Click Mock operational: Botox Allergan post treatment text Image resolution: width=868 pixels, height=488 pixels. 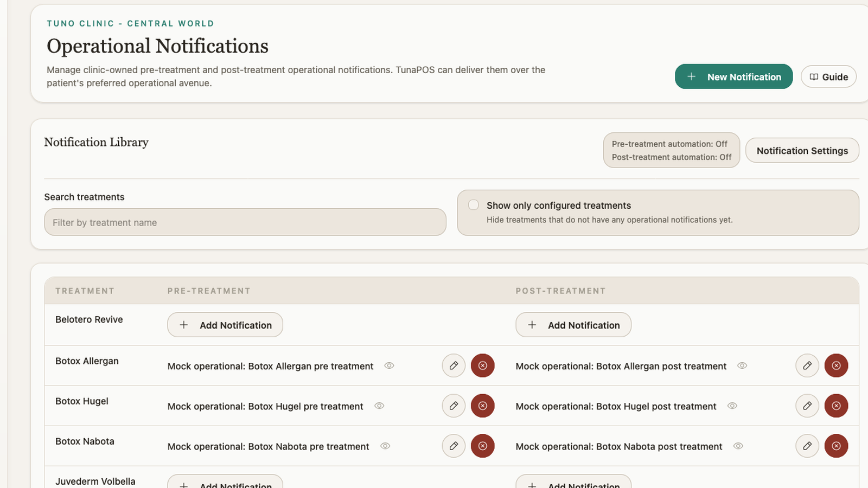(x=621, y=367)
